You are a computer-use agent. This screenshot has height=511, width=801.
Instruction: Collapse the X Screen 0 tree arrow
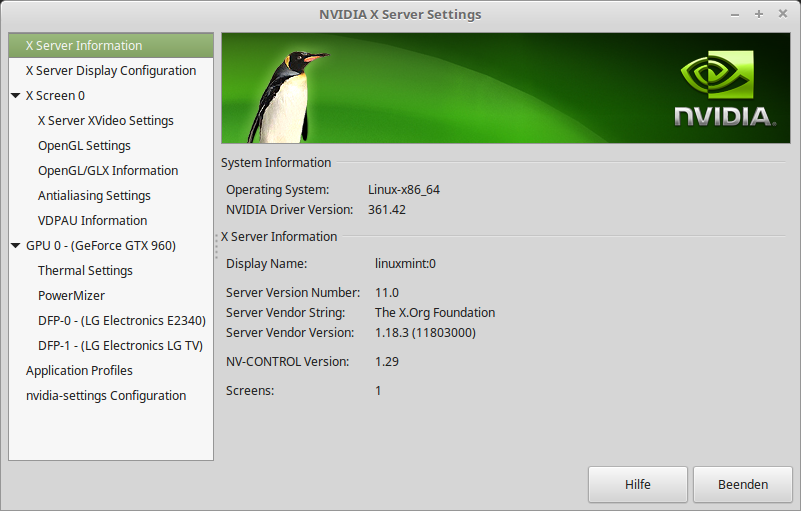(x=16, y=96)
